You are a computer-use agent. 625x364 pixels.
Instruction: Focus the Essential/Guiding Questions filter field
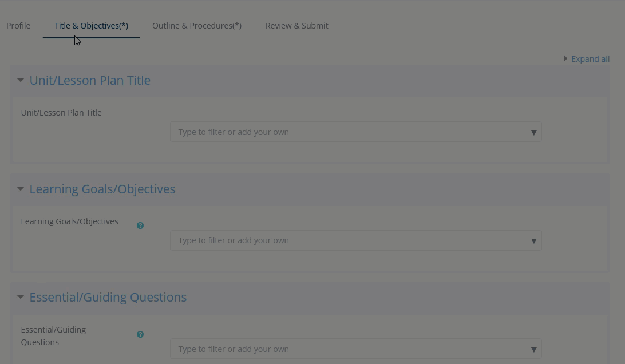(x=349, y=349)
